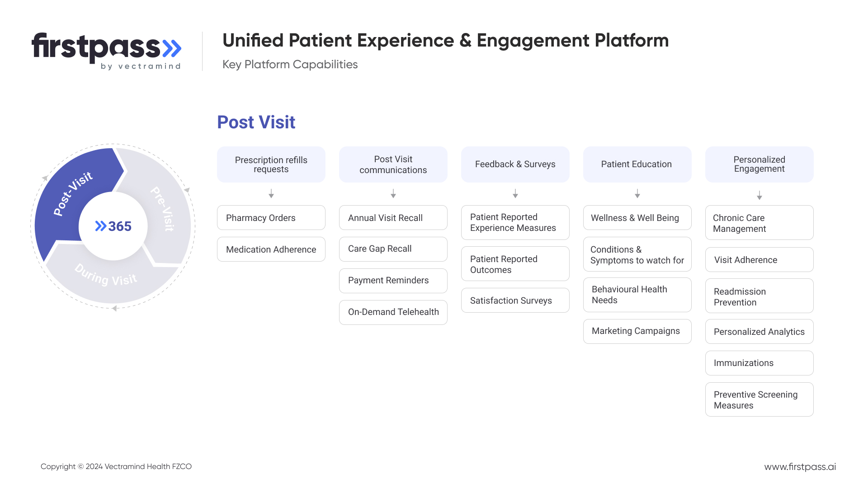Click arrow below Post Visit communications

coord(393,194)
